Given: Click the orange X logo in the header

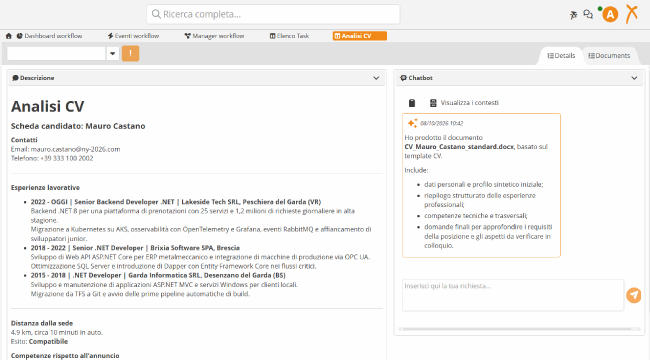Looking at the screenshot, I should coord(632,14).
